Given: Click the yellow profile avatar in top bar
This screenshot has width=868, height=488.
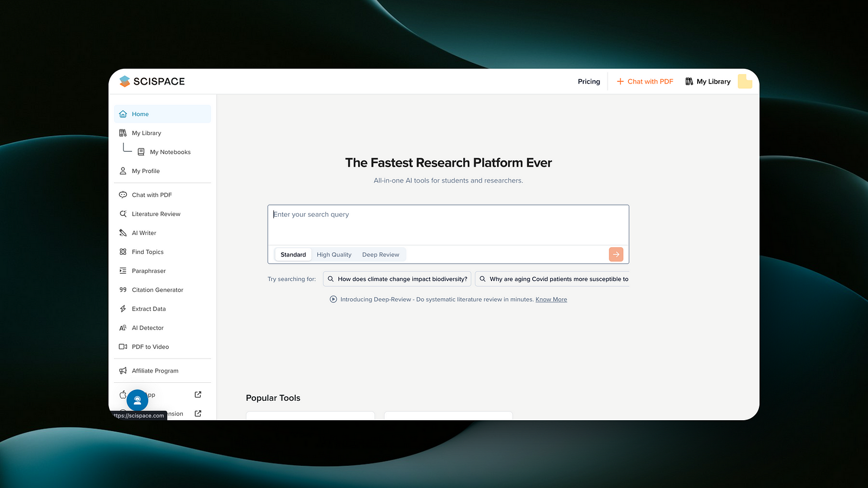Looking at the screenshot, I should click(x=745, y=81).
